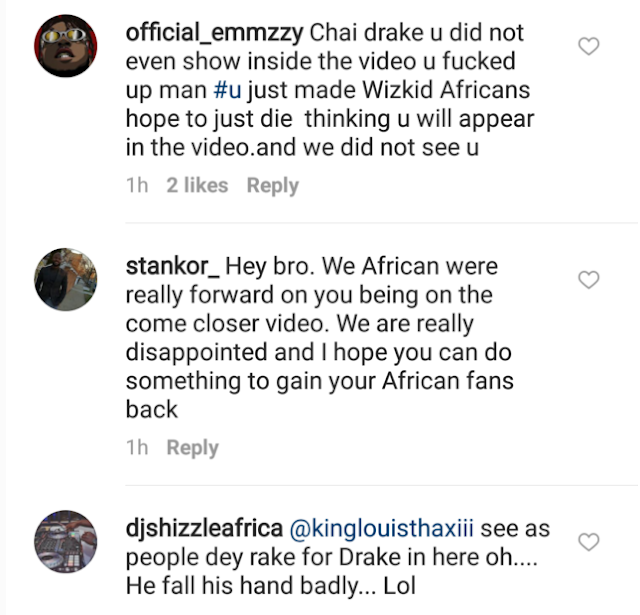Image resolution: width=640 pixels, height=615 pixels.
Task: Reply to official_emmzzy's comment
Action: [x=272, y=186]
